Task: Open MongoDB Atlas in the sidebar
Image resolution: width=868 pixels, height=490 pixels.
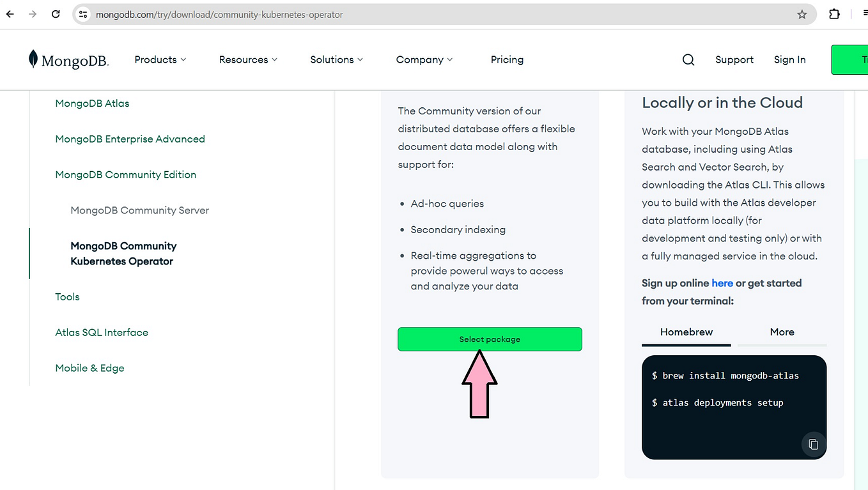Action: [x=92, y=103]
